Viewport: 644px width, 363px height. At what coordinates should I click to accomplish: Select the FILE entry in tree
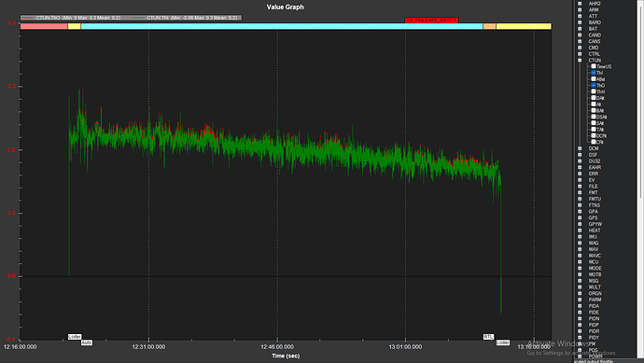(593, 187)
